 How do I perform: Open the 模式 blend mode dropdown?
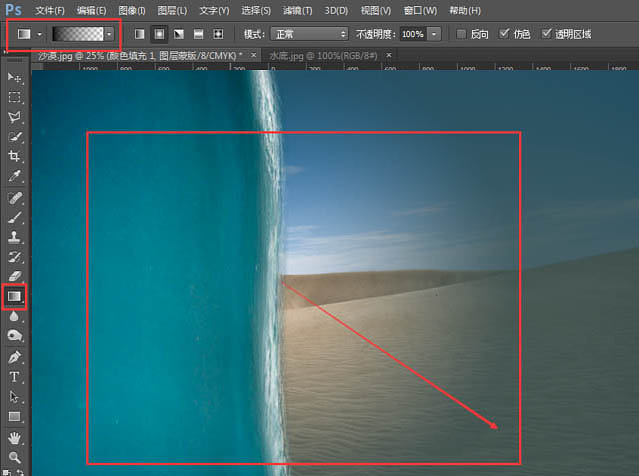pyautogui.click(x=310, y=34)
